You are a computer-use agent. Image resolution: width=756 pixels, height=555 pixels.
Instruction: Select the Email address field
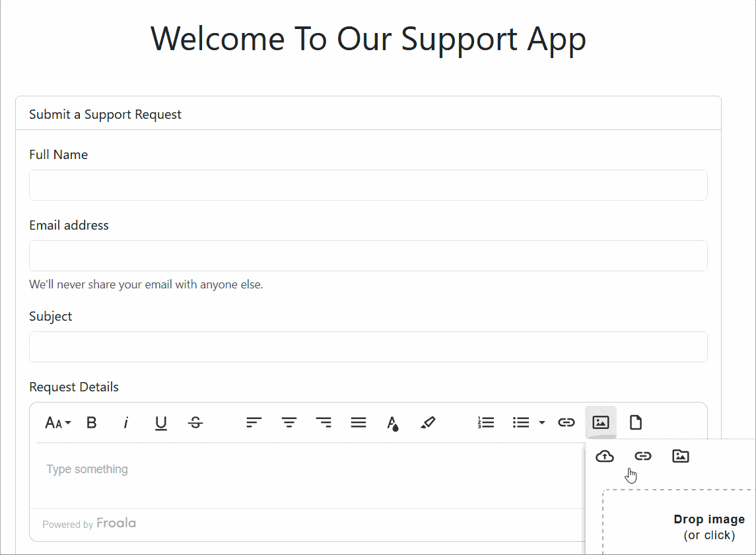[368, 255]
